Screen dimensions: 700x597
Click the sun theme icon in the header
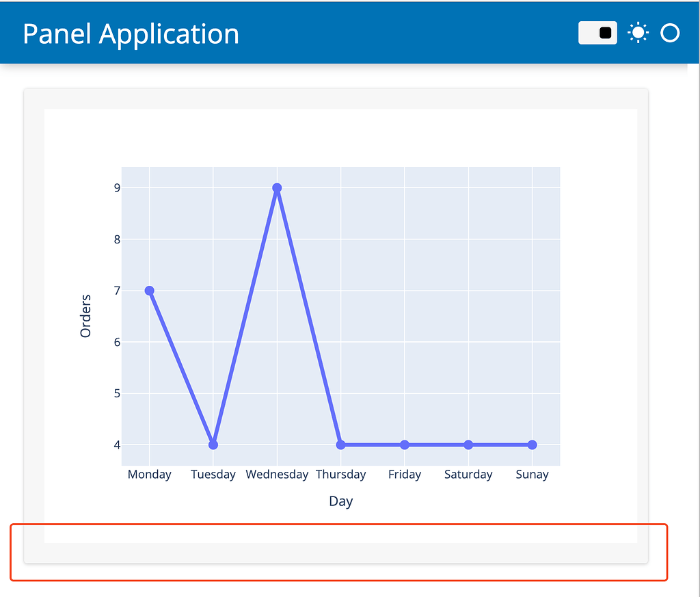[x=638, y=32]
